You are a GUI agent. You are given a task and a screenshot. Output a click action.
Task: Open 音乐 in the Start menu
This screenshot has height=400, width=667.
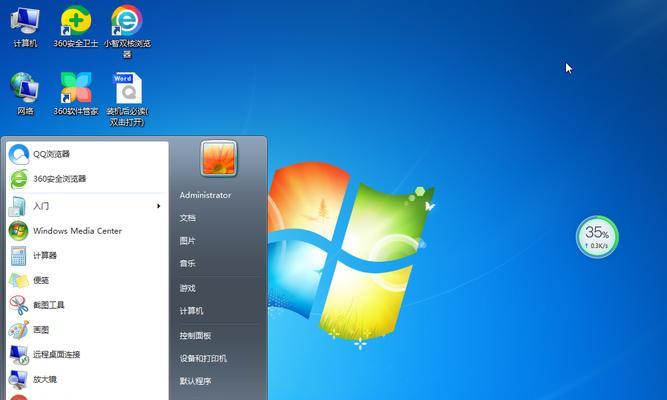[188, 263]
